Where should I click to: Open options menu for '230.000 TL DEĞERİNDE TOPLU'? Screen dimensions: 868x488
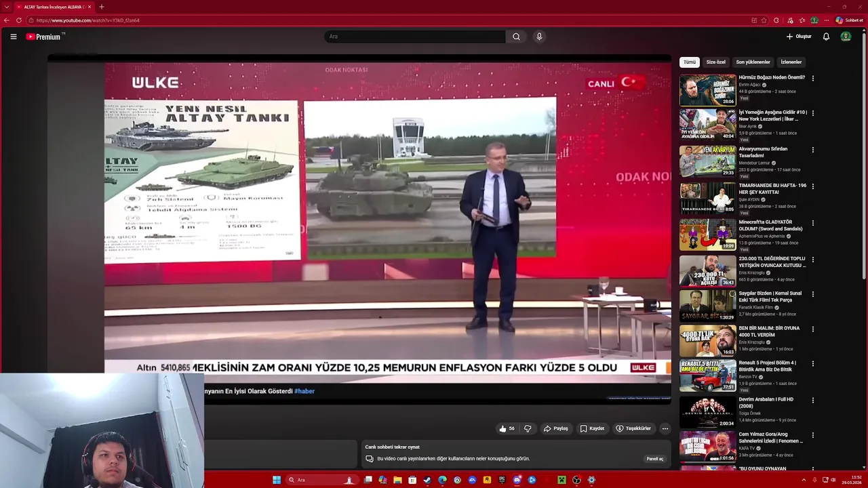(x=813, y=260)
